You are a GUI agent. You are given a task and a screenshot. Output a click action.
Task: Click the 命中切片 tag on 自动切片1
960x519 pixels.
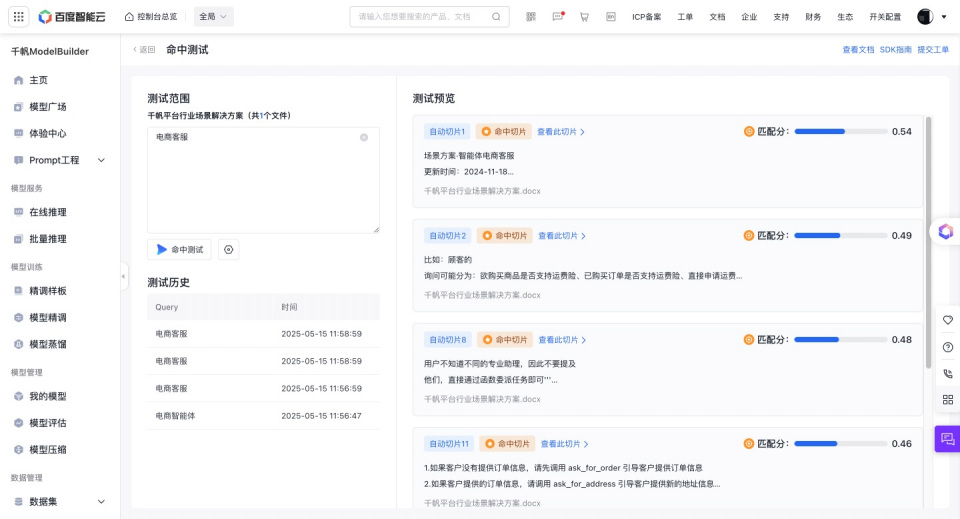(x=503, y=132)
